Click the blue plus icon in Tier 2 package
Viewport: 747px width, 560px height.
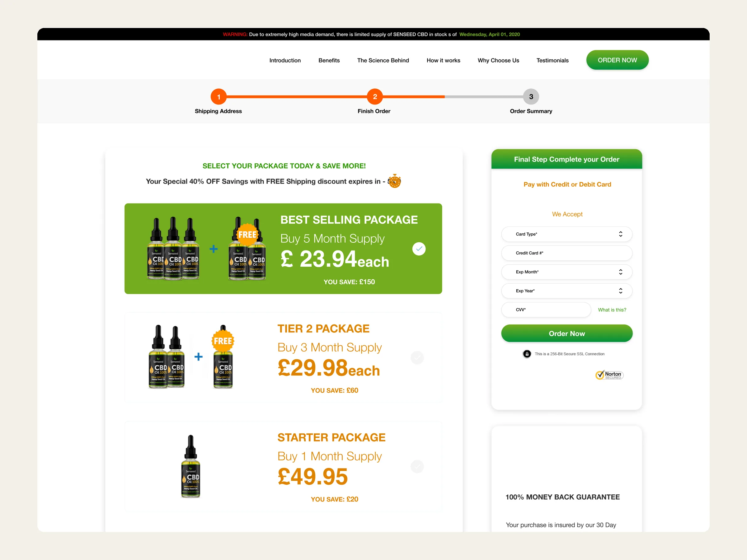(x=199, y=357)
